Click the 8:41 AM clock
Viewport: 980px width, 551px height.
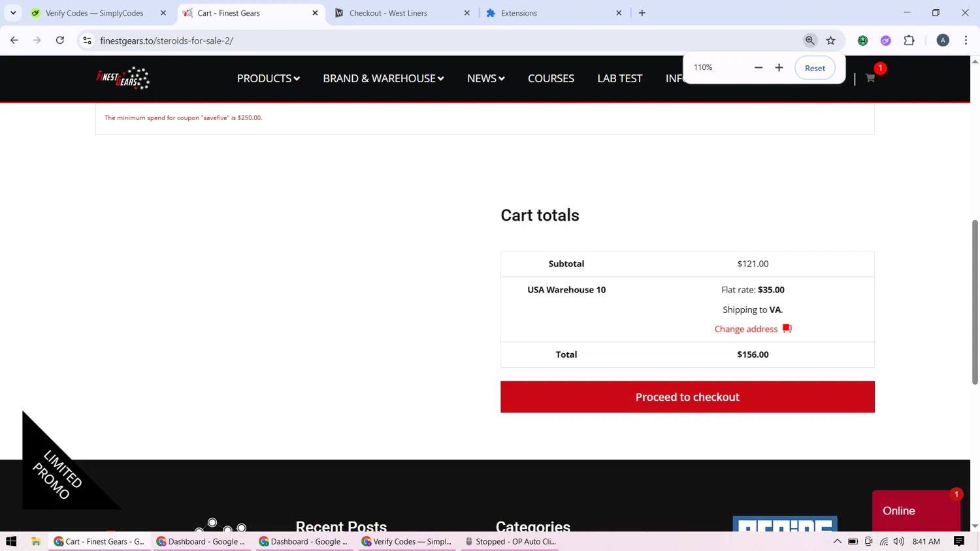(x=926, y=541)
